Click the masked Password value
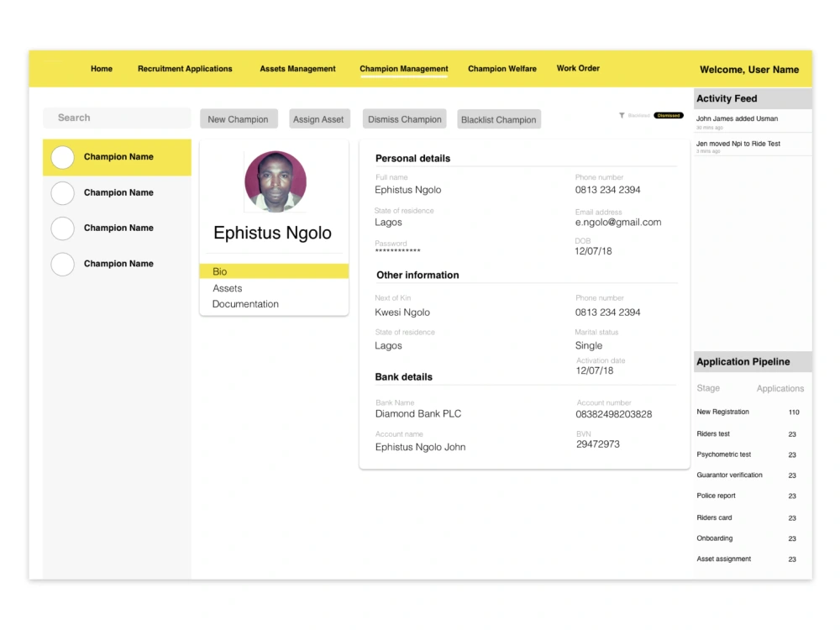 (x=397, y=250)
